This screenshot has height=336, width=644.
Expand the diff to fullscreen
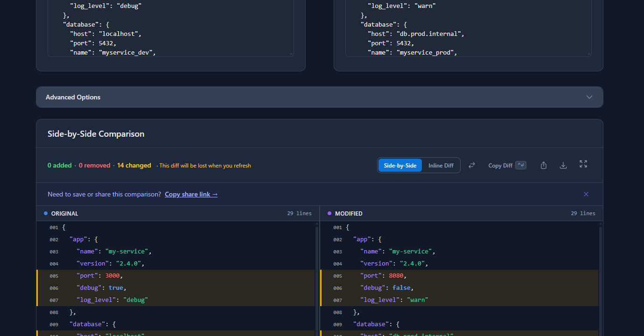point(583,164)
